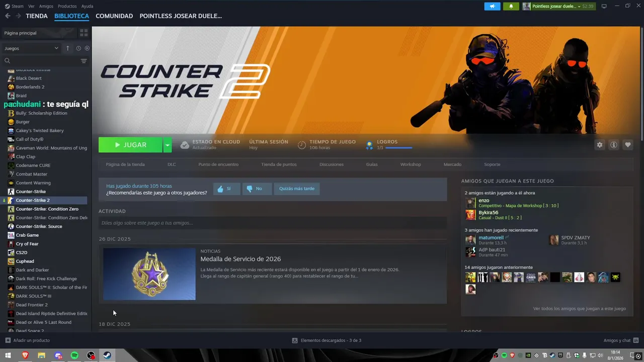Open the Amigos menu
The image size is (644, 362).
point(46,6)
